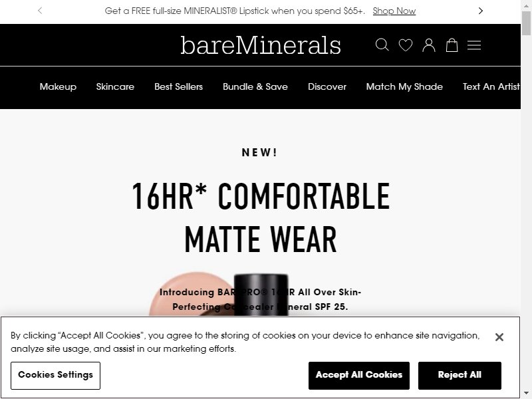Open the account profile icon
Screen dimensions: 532x399
tap(429, 45)
